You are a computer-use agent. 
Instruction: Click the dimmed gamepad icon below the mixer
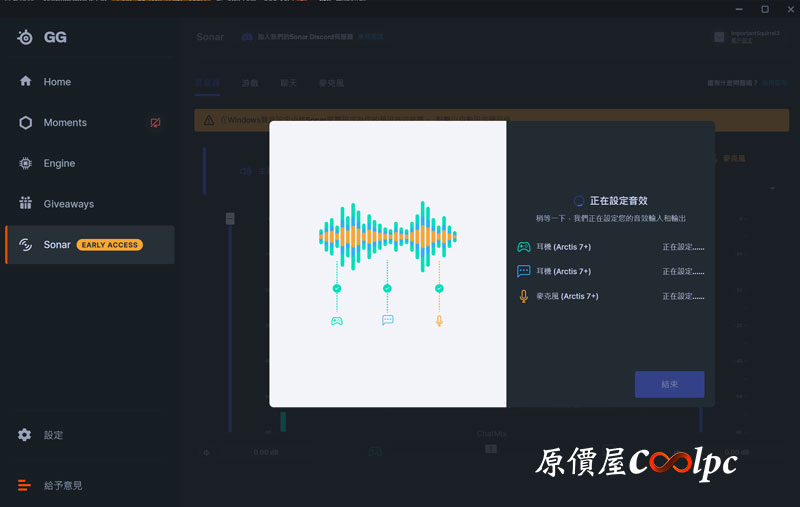pyautogui.click(x=375, y=451)
